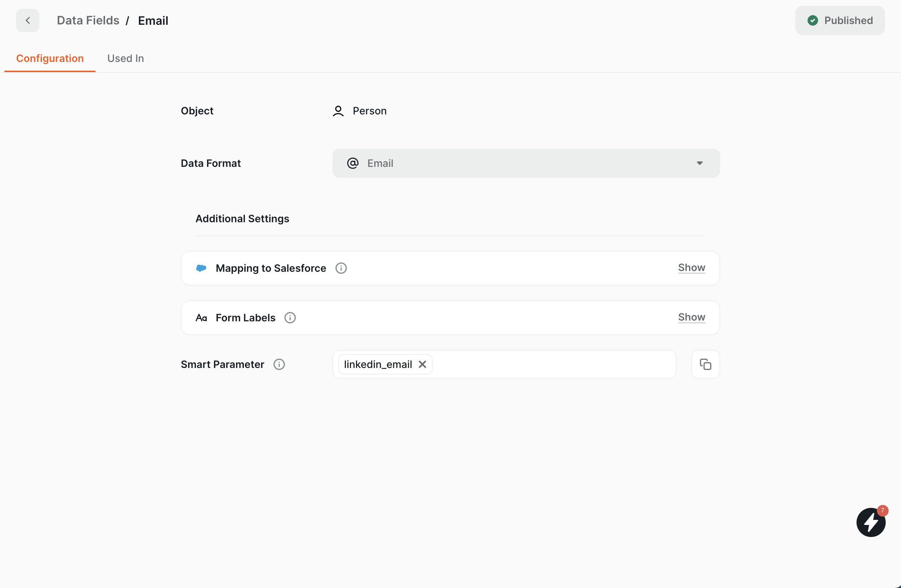Click the Smart Parameter label
Screen dimensions: 901x588
click(222, 364)
